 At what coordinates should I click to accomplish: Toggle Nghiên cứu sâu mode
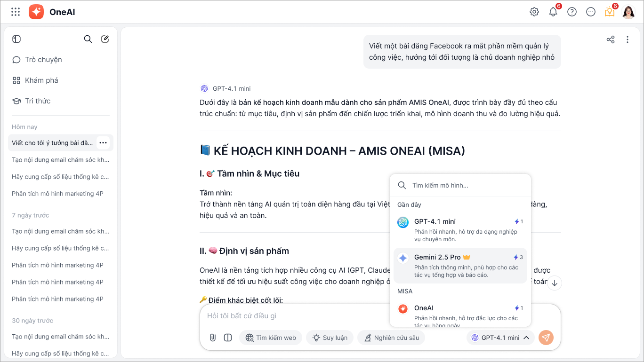coord(391,338)
